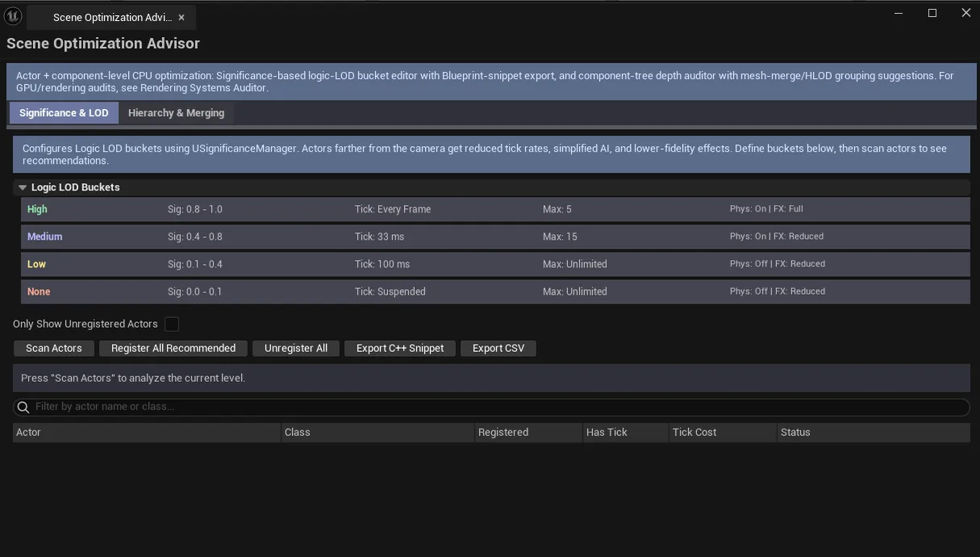
Task: Close the Scene Optimization Advisor tab
Action: click(181, 17)
